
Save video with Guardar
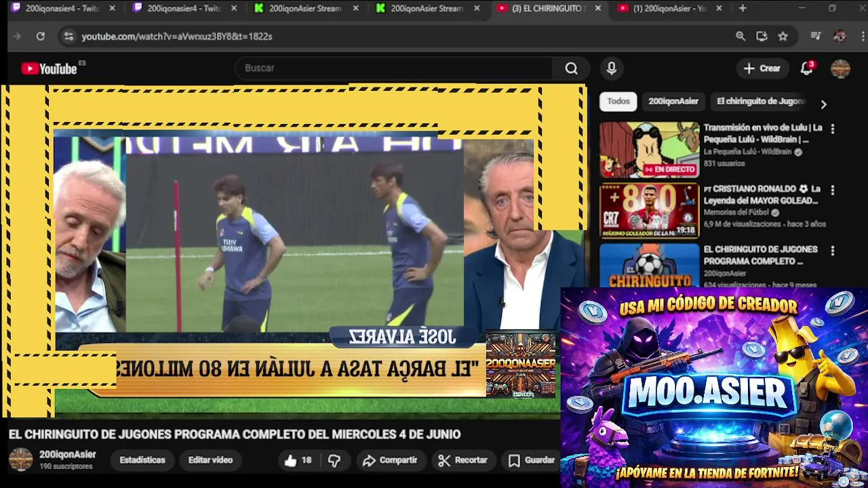tap(532, 460)
